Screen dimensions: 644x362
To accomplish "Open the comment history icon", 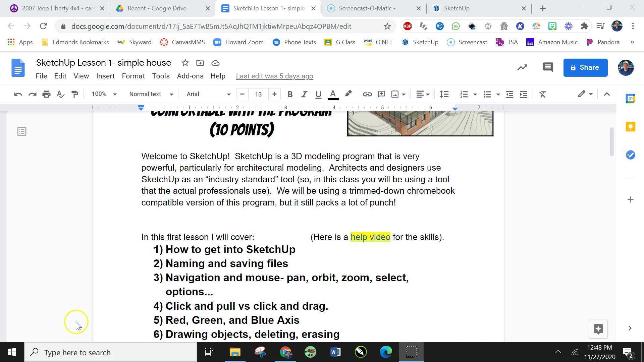I will [x=547, y=67].
